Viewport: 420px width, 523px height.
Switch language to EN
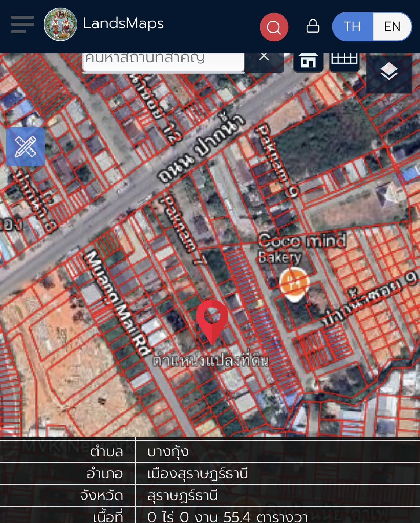(x=392, y=26)
